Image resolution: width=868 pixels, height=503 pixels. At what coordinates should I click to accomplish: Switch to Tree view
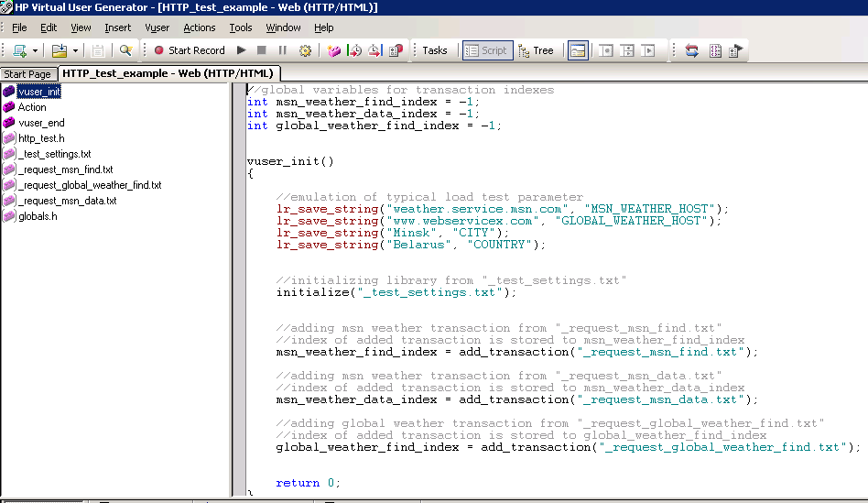coord(536,50)
